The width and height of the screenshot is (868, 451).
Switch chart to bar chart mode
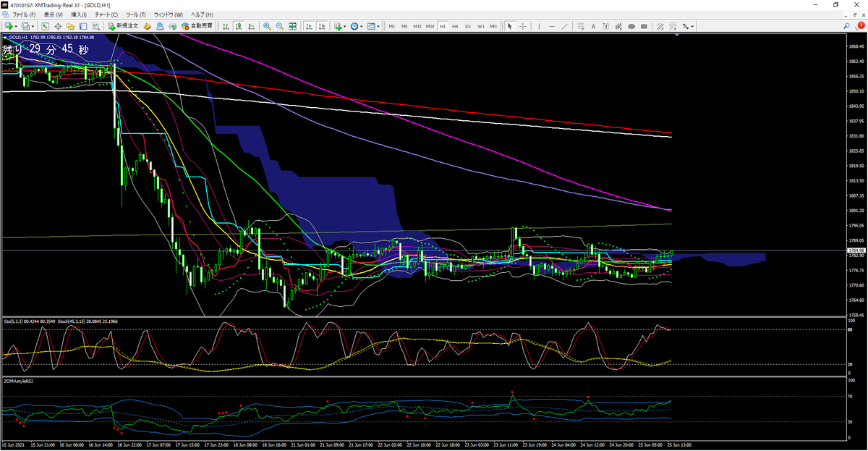[x=226, y=26]
